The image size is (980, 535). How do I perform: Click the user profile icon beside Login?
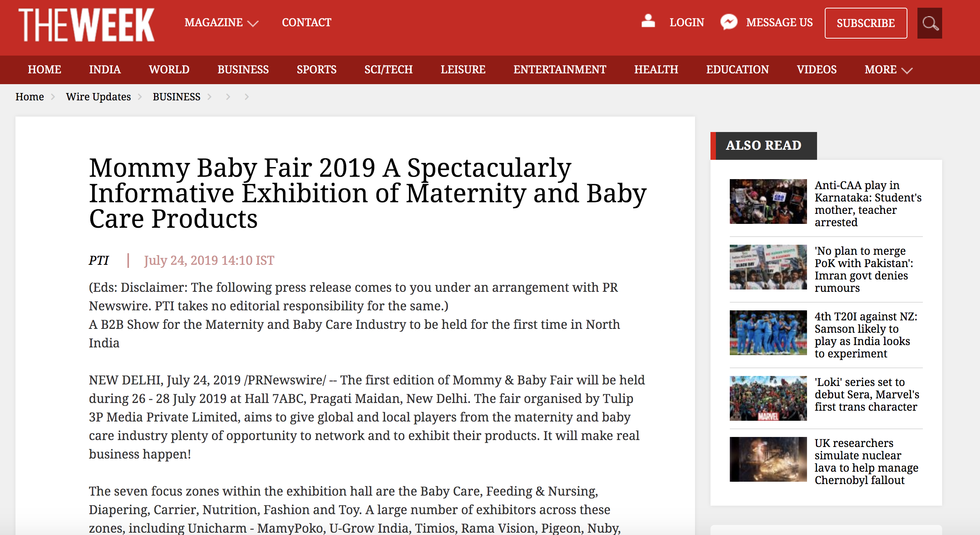(x=648, y=21)
